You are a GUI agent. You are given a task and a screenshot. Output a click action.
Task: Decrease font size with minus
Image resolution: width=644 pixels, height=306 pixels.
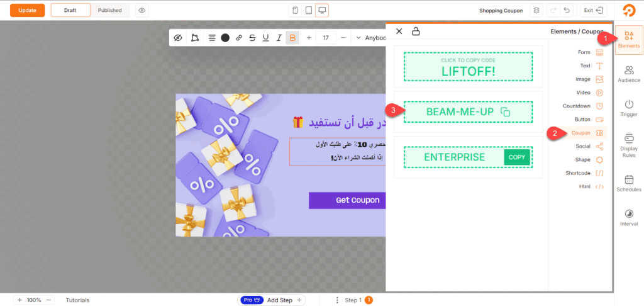click(x=343, y=38)
